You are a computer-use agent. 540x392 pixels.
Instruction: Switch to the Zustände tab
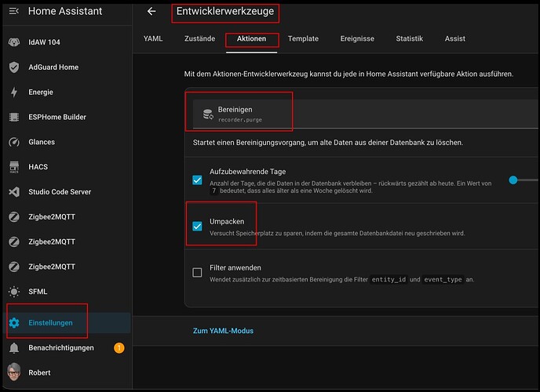click(x=199, y=39)
